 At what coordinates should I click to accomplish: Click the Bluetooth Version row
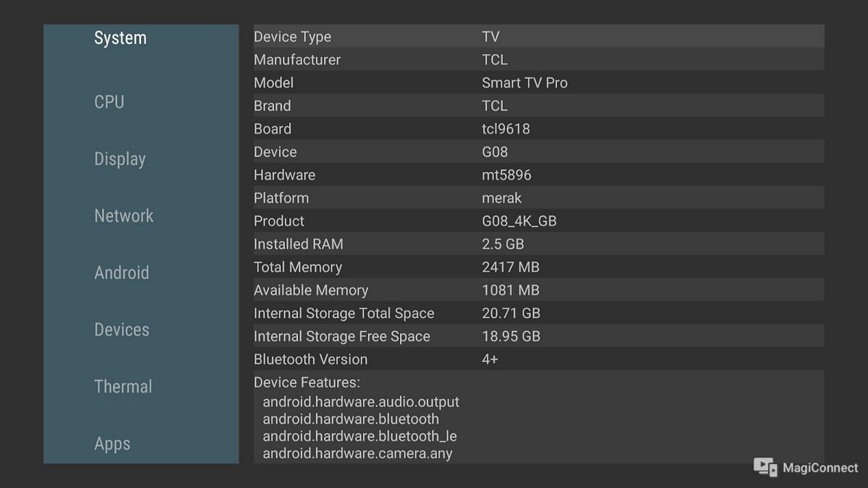(538, 359)
